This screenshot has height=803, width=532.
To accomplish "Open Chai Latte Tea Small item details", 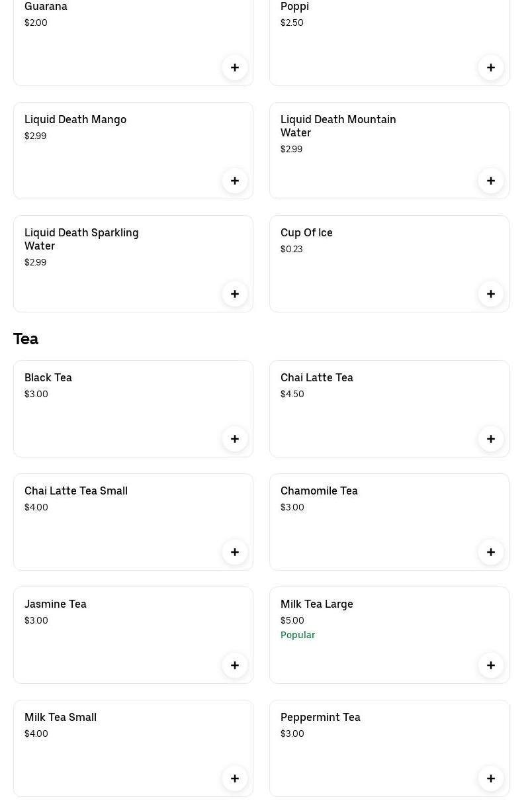I will [x=76, y=491].
